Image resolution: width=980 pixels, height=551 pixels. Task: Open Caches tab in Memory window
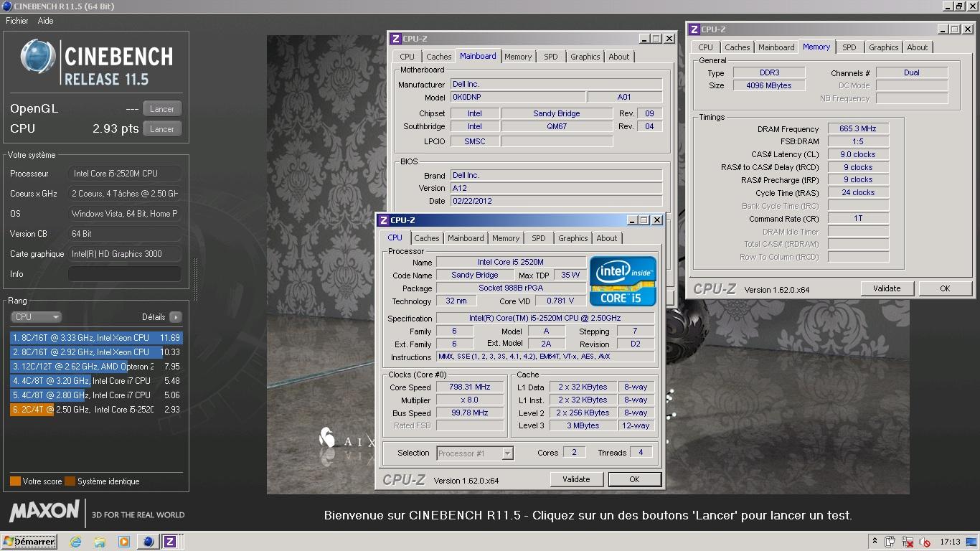coord(738,47)
